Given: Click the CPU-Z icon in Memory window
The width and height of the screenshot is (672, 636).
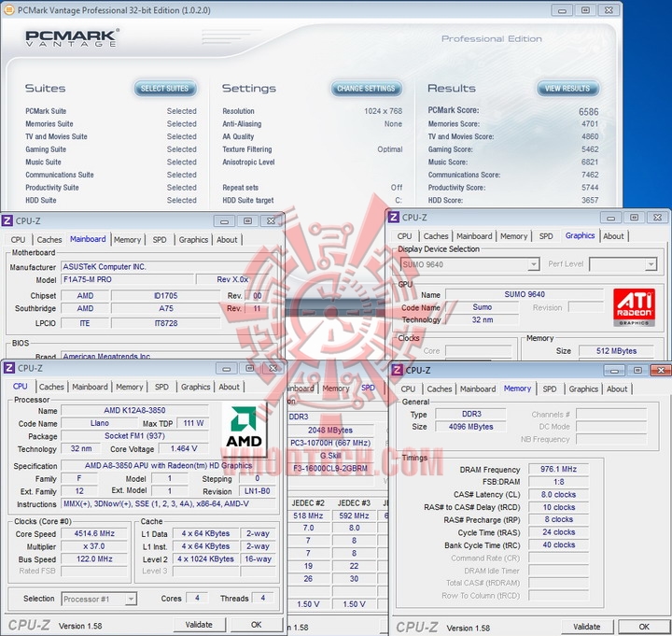Looking at the screenshot, I should pos(398,370).
